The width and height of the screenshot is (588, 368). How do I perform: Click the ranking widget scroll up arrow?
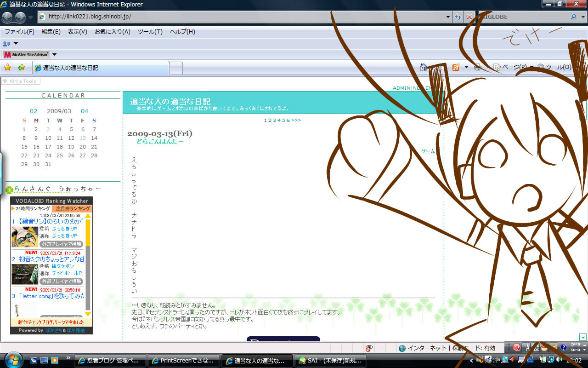(x=88, y=215)
